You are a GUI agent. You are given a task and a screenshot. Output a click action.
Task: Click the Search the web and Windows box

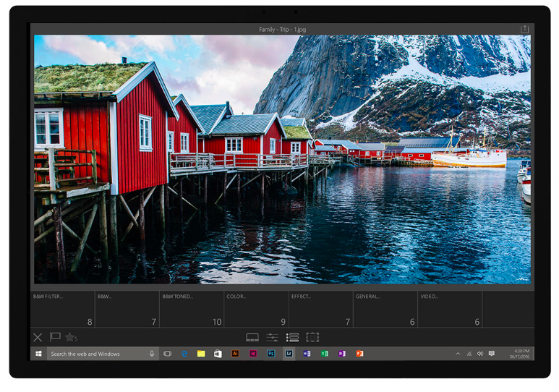point(103,354)
